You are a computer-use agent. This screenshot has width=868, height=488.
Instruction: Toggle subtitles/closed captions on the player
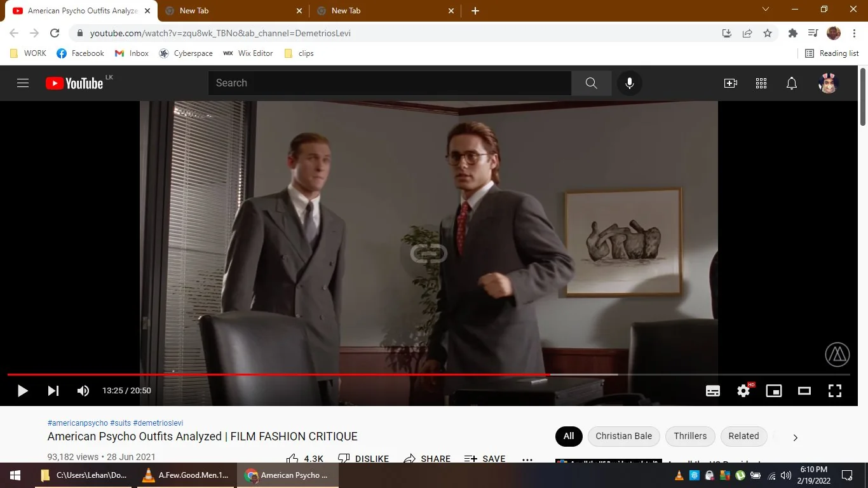pos(713,391)
